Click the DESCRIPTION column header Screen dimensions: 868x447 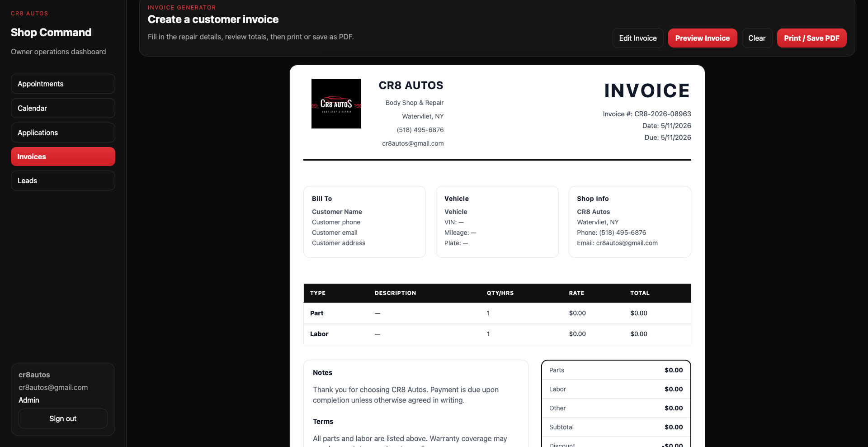click(x=395, y=293)
